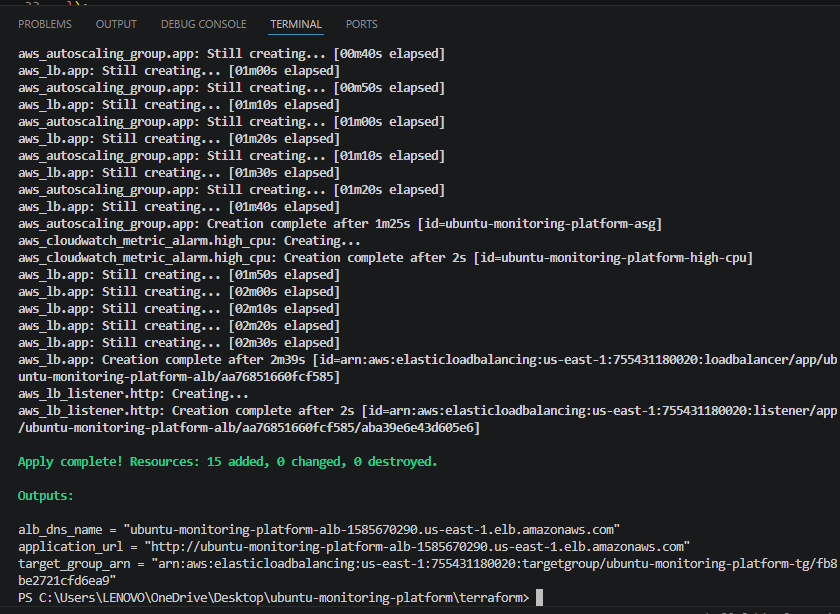840x614 pixels.
Task: Click 'aws_lb_listener.http: Creating...' line
Action: [x=133, y=394]
